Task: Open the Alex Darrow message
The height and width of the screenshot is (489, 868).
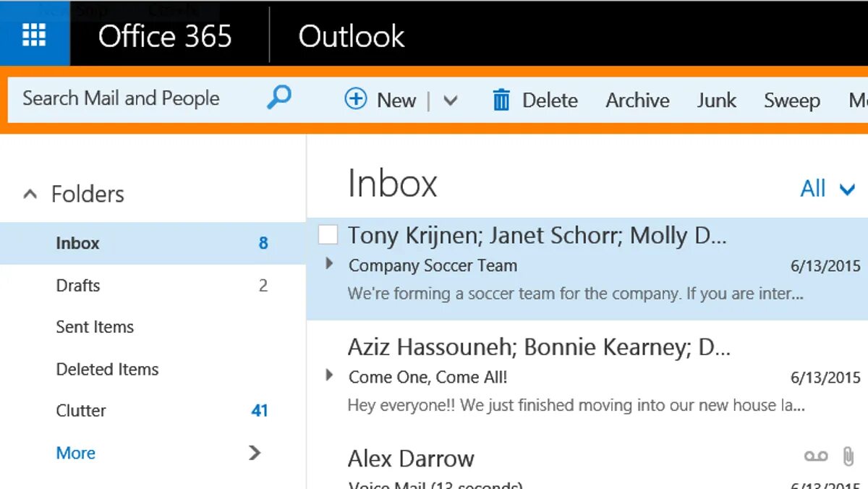Action: 587,462
